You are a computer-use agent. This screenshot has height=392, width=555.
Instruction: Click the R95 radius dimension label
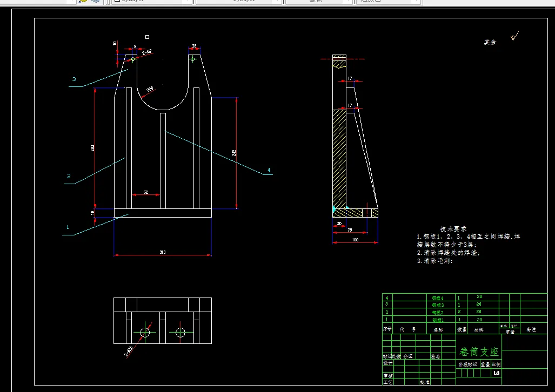pos(150,89)
